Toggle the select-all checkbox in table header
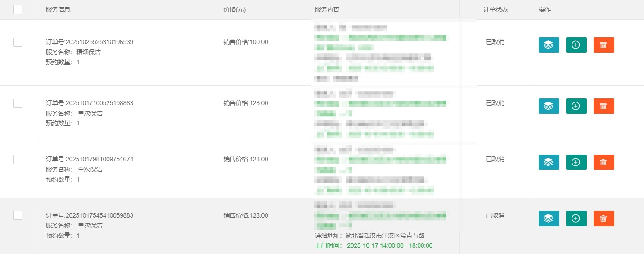 [18, 9]
